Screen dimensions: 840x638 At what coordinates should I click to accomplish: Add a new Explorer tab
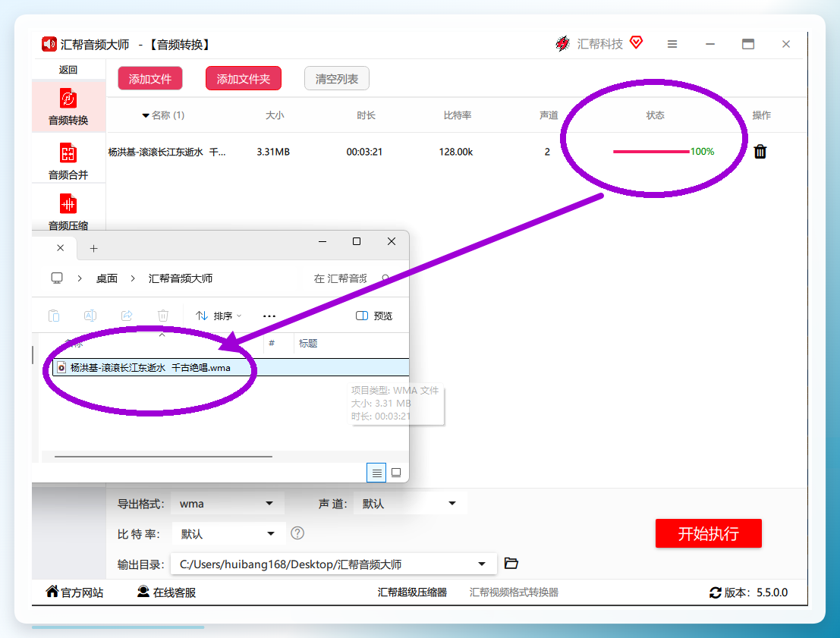point(94,248)
